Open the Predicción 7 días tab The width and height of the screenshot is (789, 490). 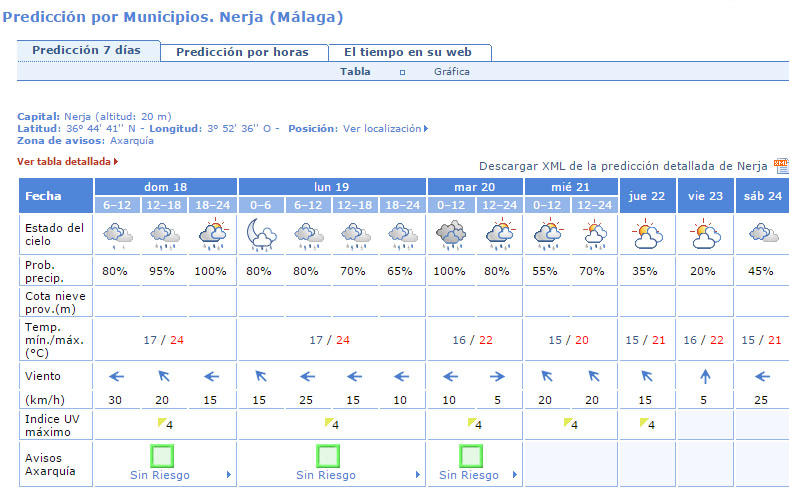[87, 51]
